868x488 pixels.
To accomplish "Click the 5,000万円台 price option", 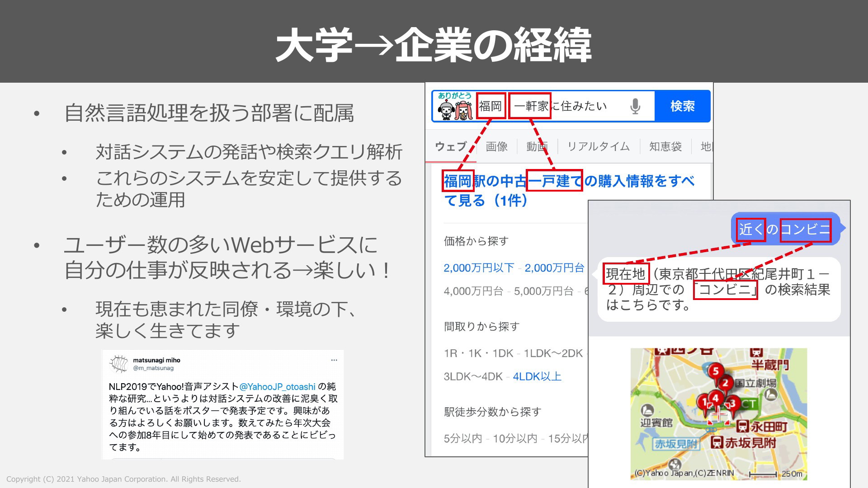I will tap(544, 291).
